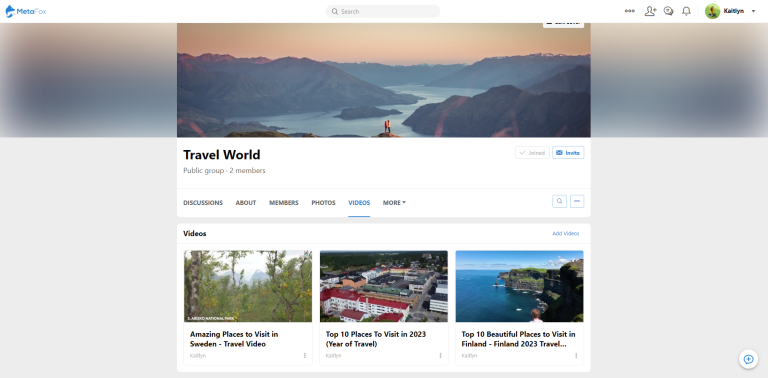
Task: Click the group search magnifier button
Action: point(559,201)
